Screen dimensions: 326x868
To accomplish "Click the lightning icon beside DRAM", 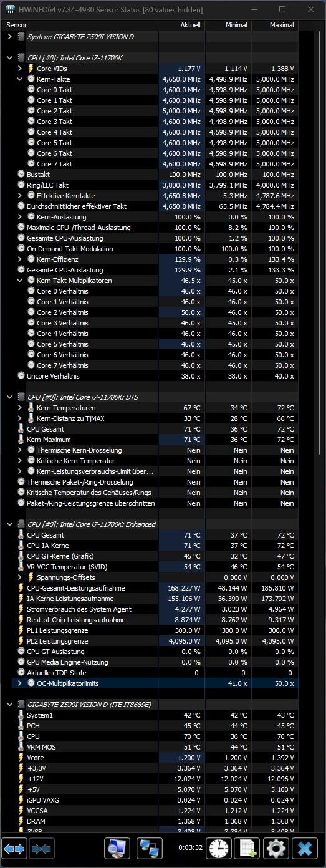I will pyautogui.click(x=21, y=821).
